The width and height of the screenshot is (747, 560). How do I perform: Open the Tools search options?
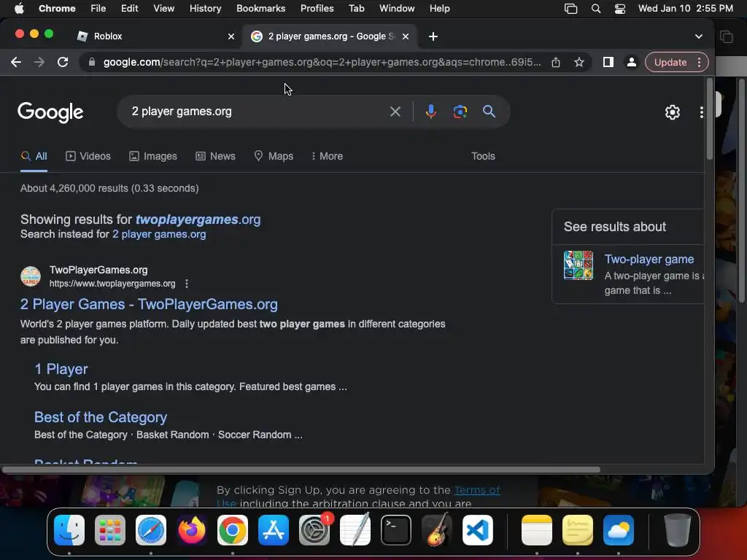483,156
